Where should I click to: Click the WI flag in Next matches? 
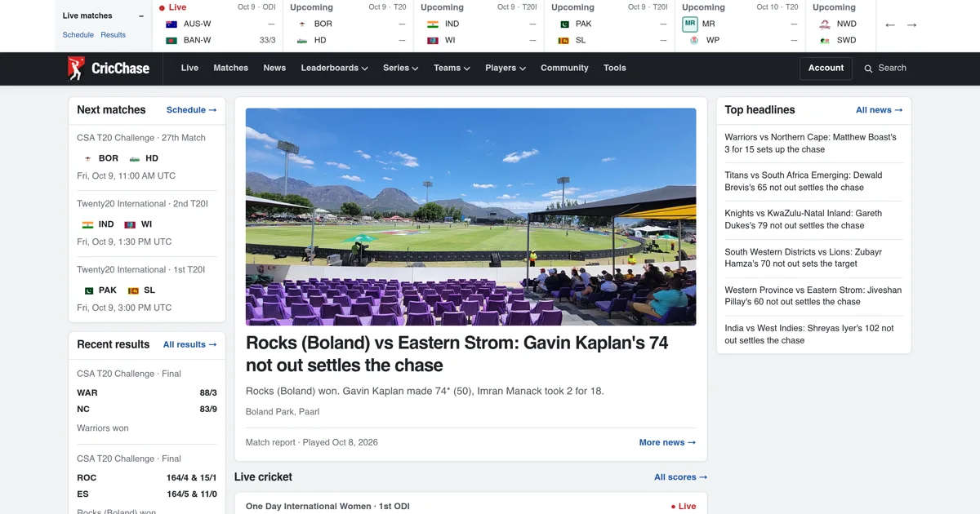point(130,224)
